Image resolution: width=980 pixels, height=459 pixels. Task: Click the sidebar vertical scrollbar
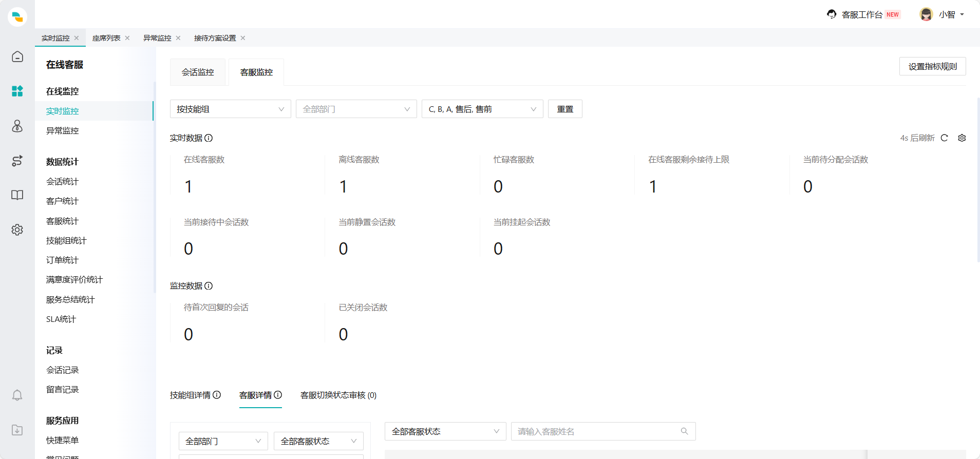click(x=155, y=187)
